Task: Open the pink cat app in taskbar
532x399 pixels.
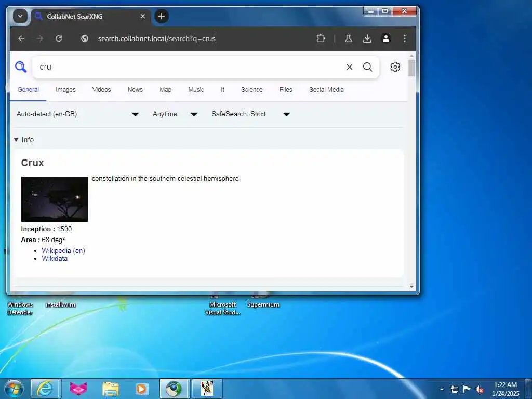Action: coord(78,389)
